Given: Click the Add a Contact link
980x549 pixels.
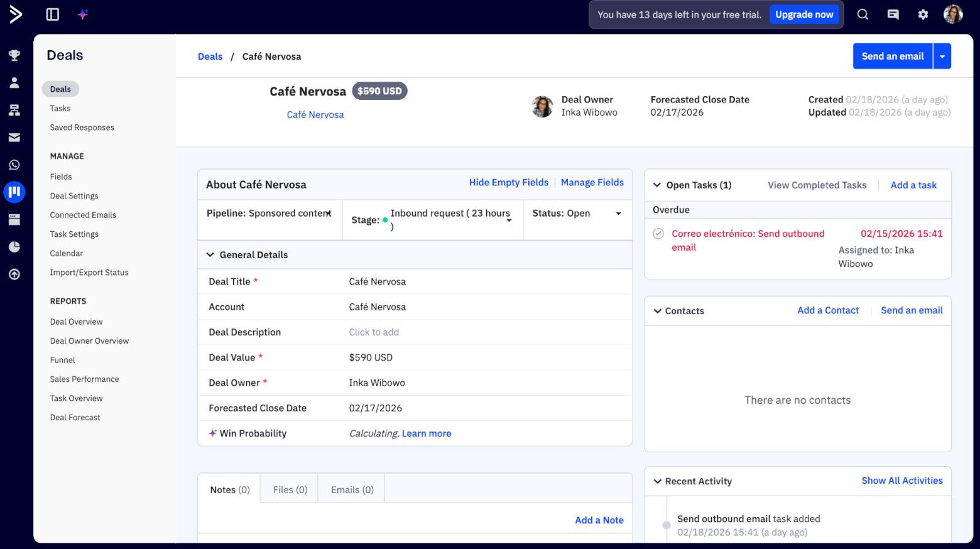Looking at the screenshot, I should [x=828, y=310].
